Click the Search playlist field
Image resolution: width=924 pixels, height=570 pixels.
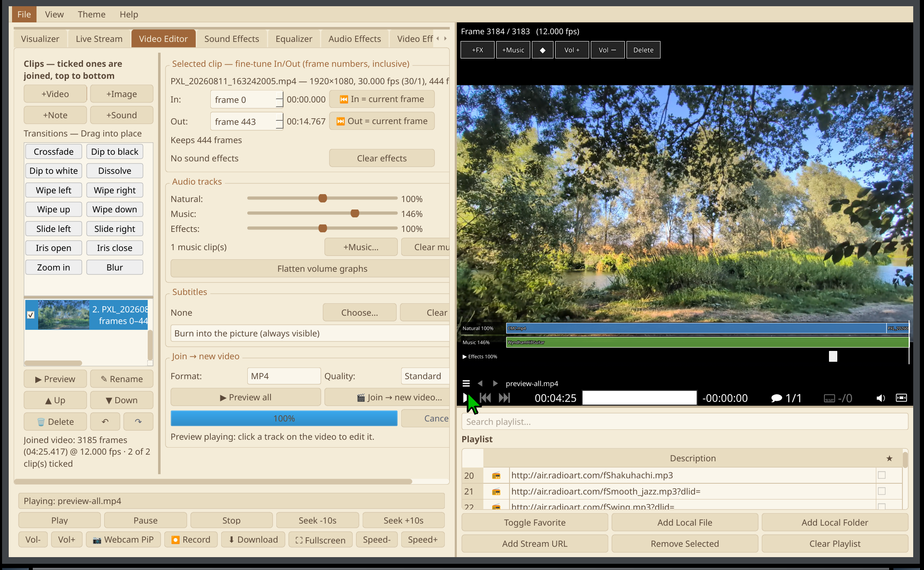tap(685, 422)
